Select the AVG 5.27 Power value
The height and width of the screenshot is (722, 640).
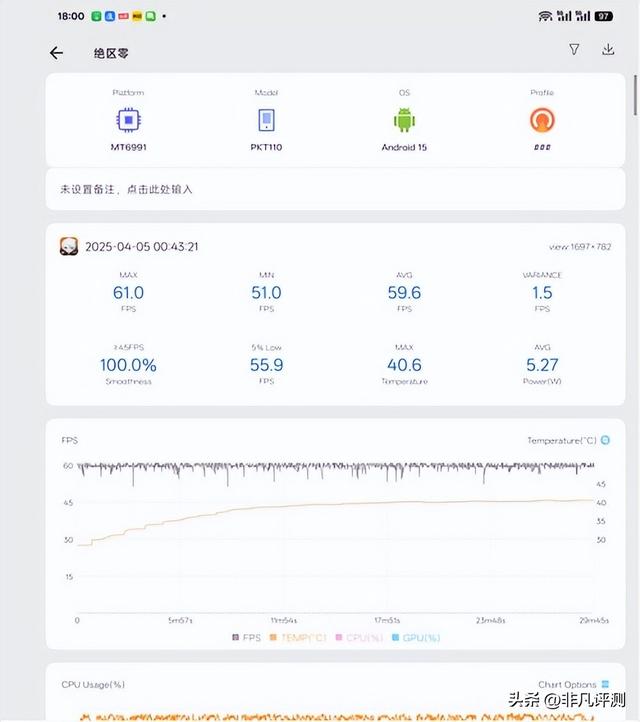click(542, 365)
